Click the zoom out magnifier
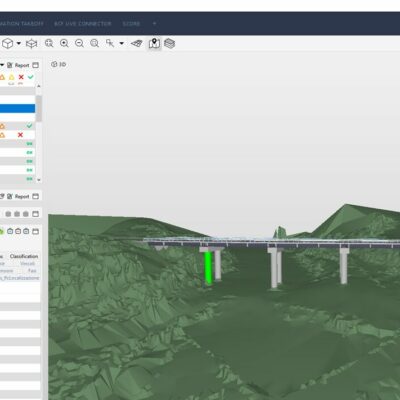Image resolution: width=400 pixels, height=400 pixels. [79, 43]
